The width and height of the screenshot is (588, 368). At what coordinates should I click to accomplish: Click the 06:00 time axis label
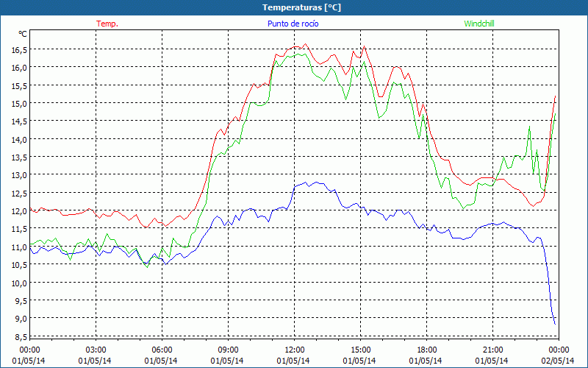(x=162, y=350)
